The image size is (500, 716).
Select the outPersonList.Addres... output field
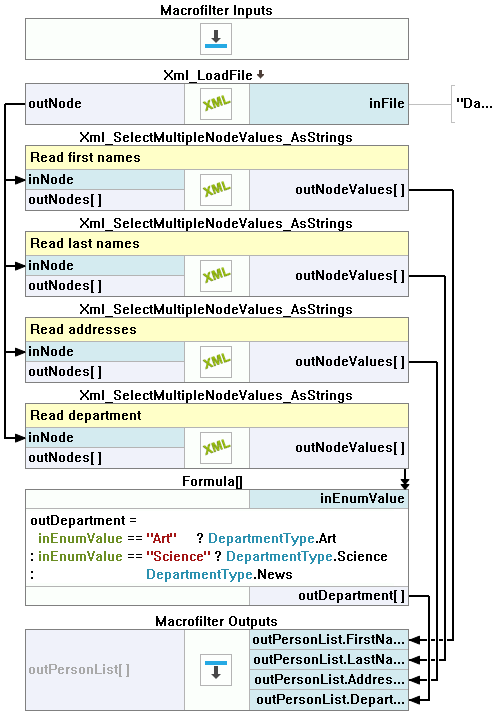(329, 679)
